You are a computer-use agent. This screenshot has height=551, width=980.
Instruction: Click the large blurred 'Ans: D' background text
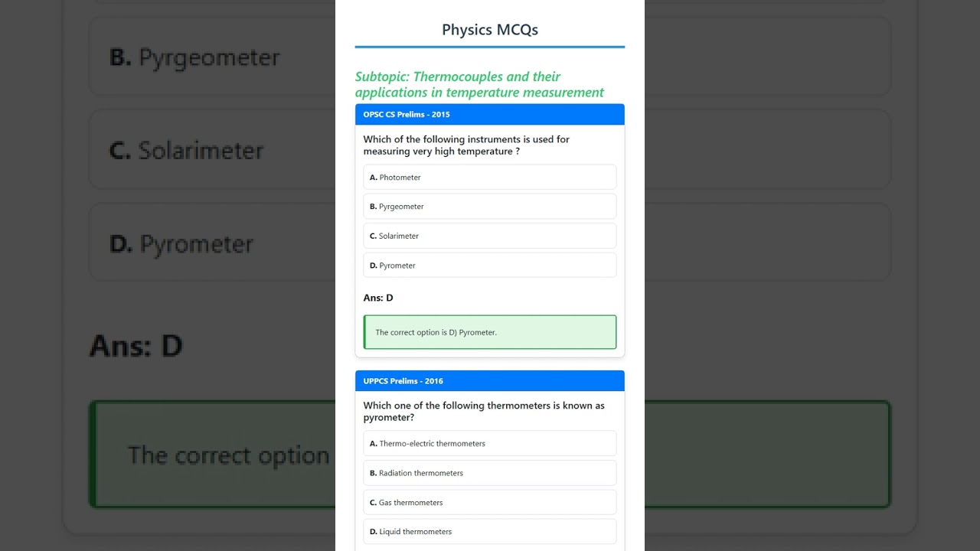tap(136, 346)
